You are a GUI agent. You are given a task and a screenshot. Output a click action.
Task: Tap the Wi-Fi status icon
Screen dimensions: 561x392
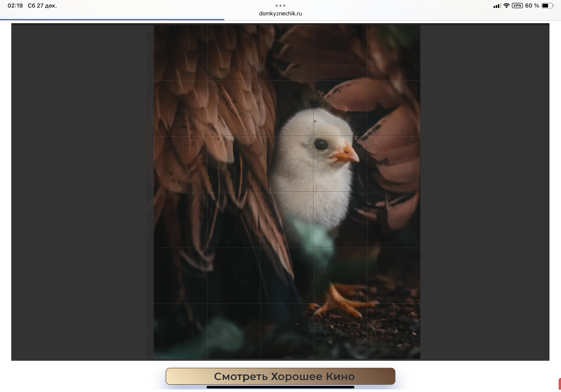pos(506,6)
